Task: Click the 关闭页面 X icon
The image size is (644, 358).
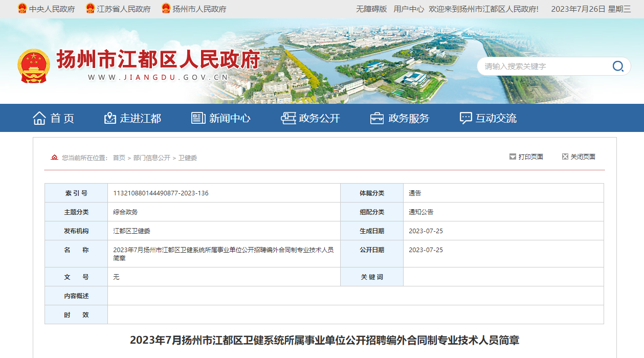Action: point(565,157)
